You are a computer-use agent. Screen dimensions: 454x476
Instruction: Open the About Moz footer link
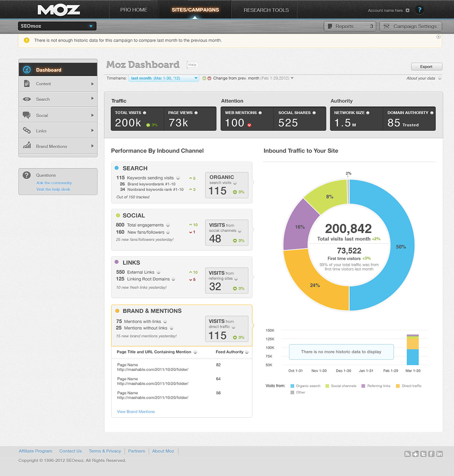163,451
